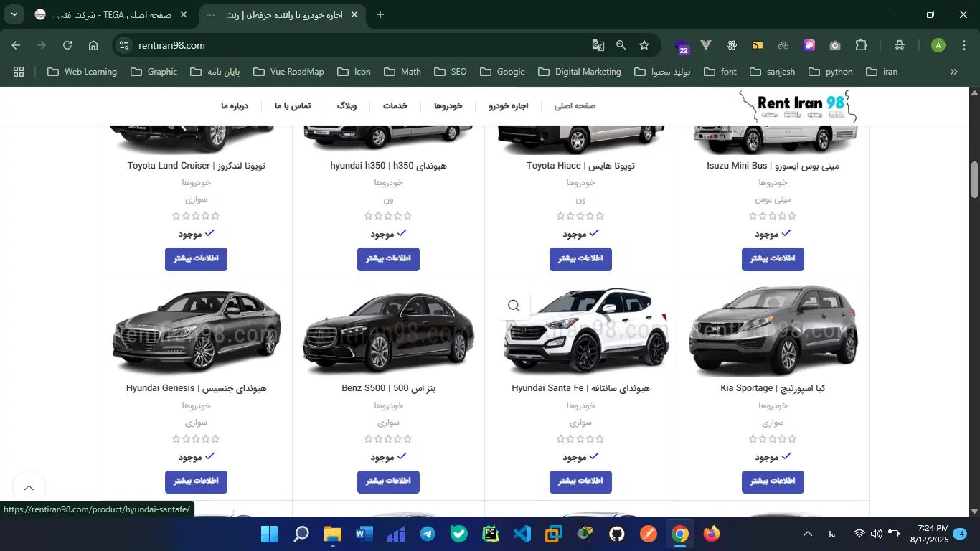This screenshot has width=980, height=551.
Task: Open the zoom magnifier icon in address bar
Action: coord(621,45)
